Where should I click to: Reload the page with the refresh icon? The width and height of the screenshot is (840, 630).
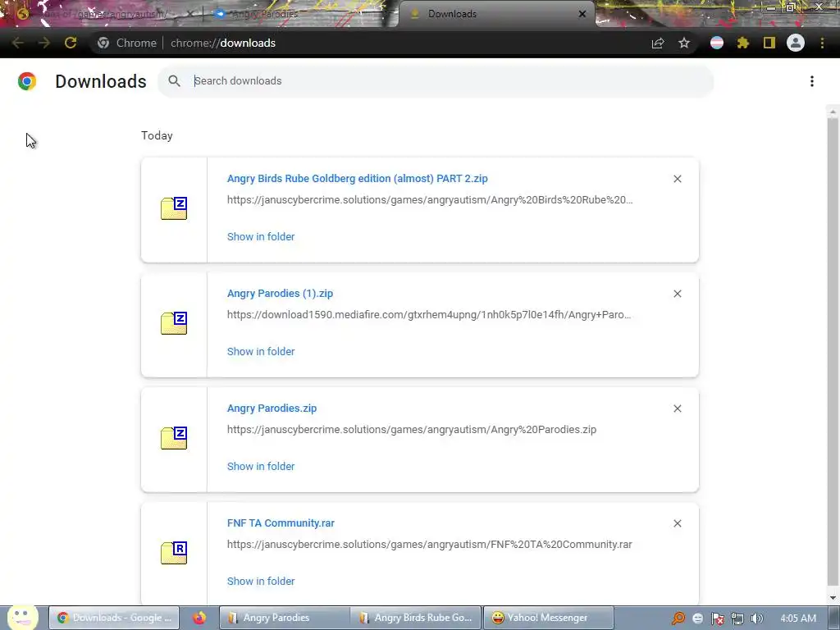pyautogui.click(x=71, y=43)
